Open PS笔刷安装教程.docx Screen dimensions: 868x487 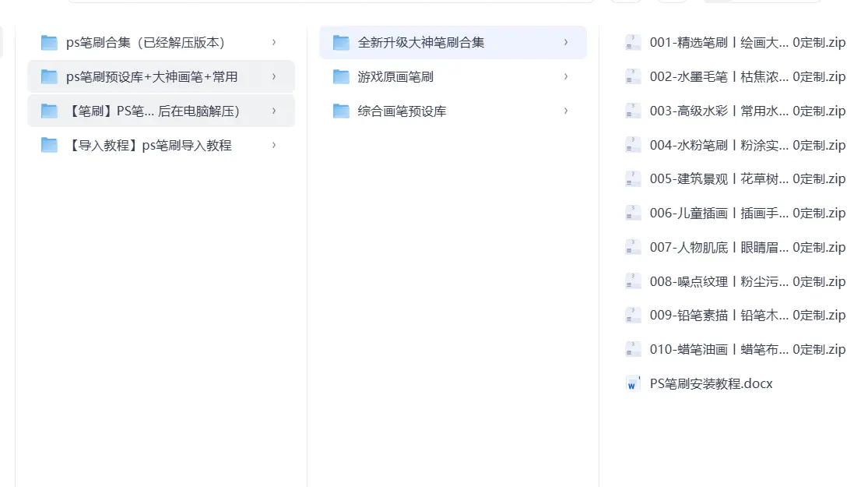(x=708, y=383)
